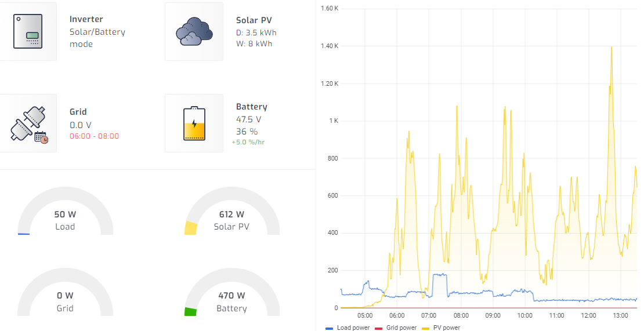
Task: Click the Grid 0 W gauge
Action: pyautogui.click(x=66, y=292)
